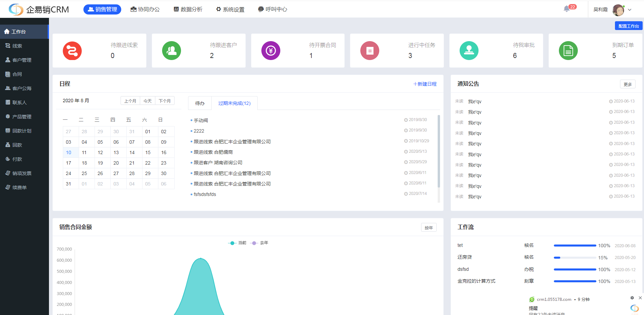Open the 待开票合同 summary card icon

coord(271,51)
